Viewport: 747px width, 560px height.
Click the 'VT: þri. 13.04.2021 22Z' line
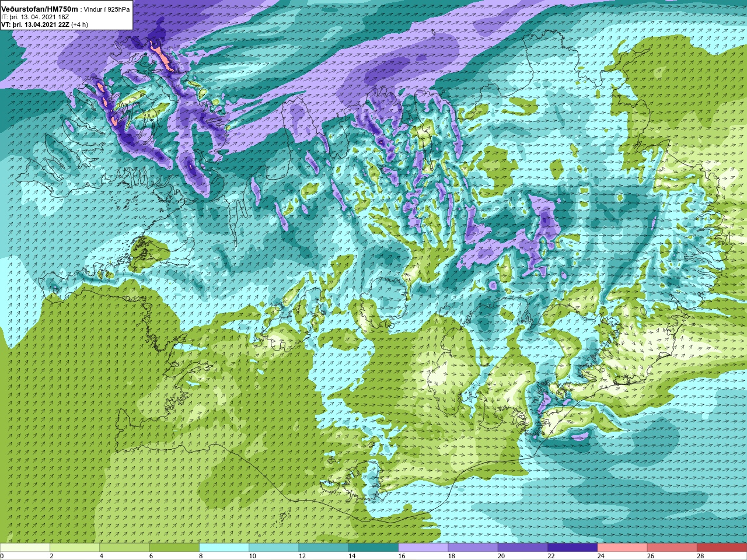click(x=35, y=24)
